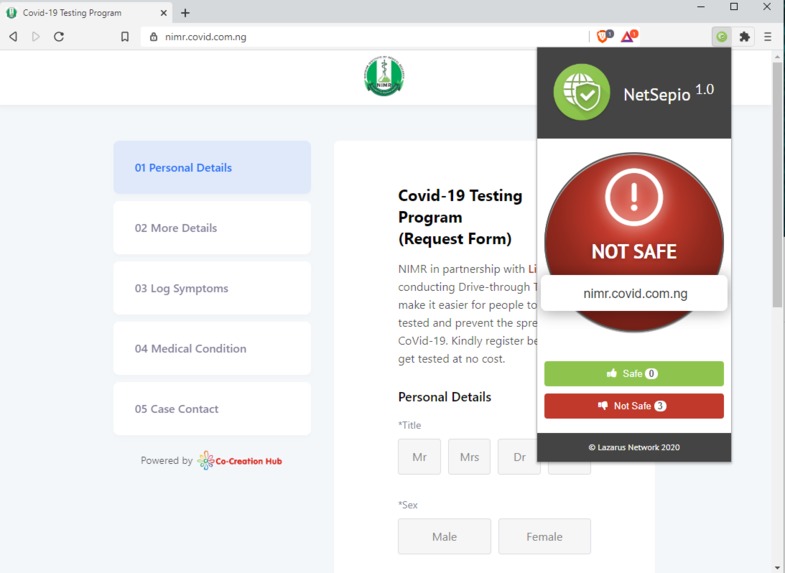Maximize the browser window
This screenshot has height=573, width=785.
[x=734, y=7]
